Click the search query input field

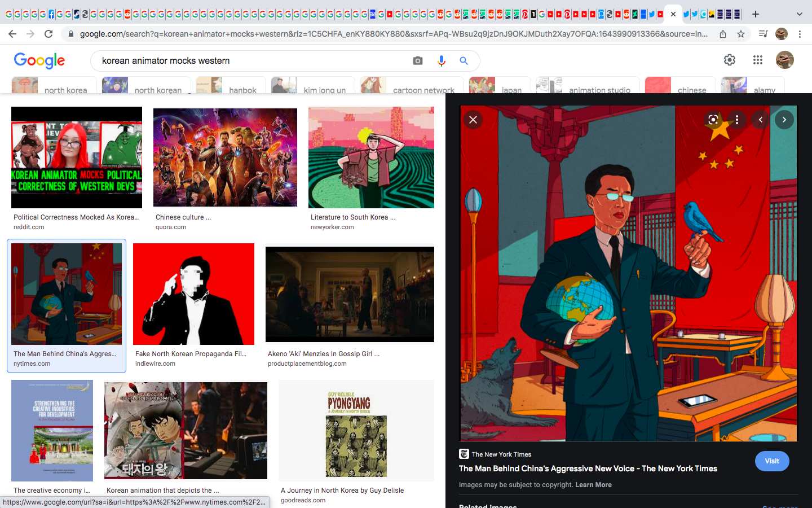point(254,60)
